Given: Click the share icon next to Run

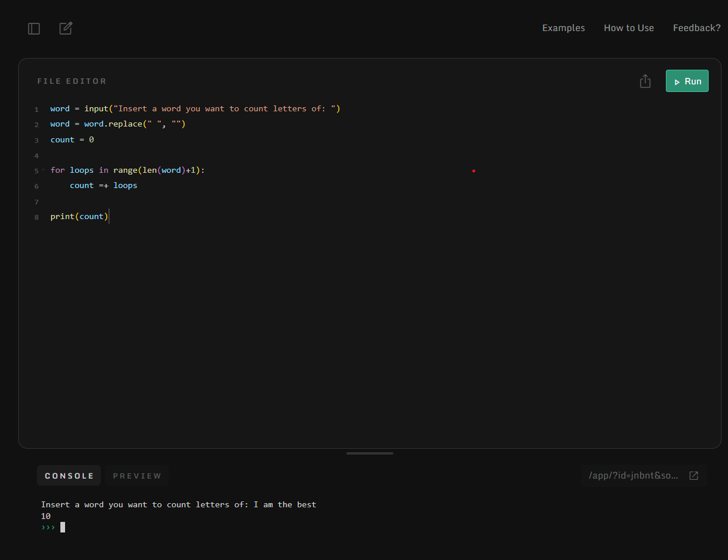Looking at the screenshot, I should 645,81.
